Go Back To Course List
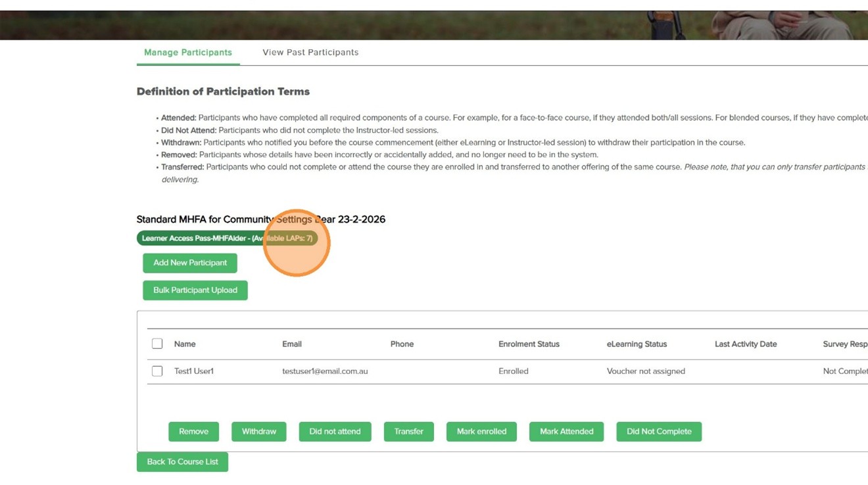868x485 pixels. click(182, 462)
